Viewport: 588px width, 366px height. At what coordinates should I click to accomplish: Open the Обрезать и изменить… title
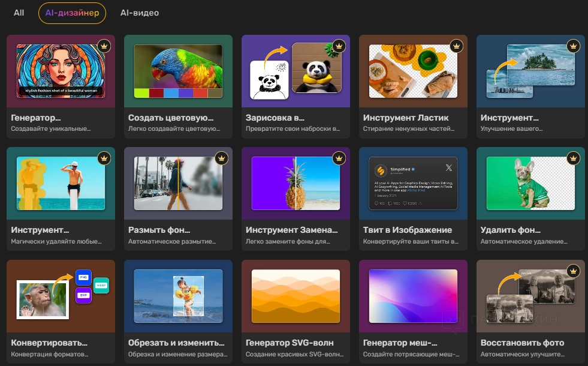click(x=176, y=343)
